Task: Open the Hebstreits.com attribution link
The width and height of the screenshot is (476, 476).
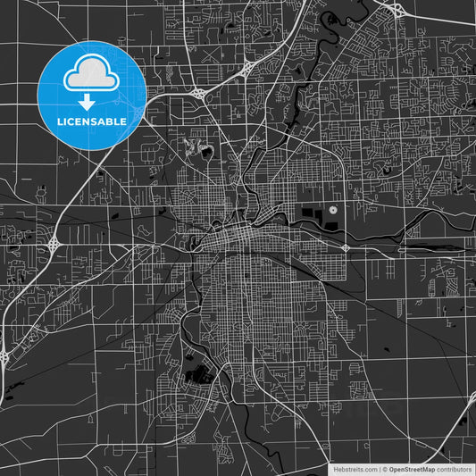Action: [355, 470]
